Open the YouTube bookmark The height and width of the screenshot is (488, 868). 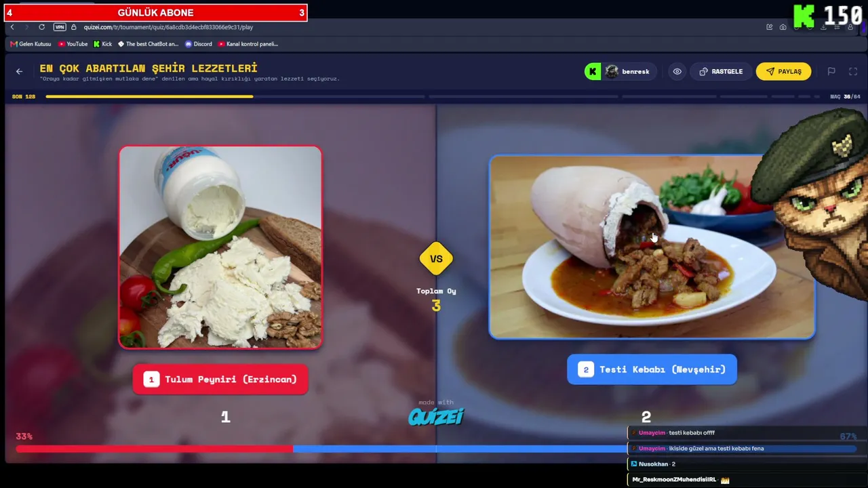pyautogui.click(x=73, y=44)
